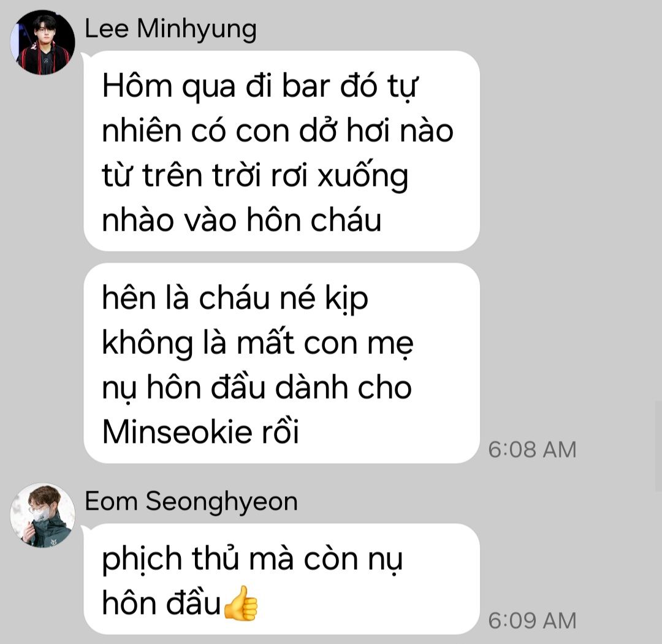Viewport: 662px width, 644px height.
Task: Tap the sender name Lee Minhyung
Action: [170, 29]
